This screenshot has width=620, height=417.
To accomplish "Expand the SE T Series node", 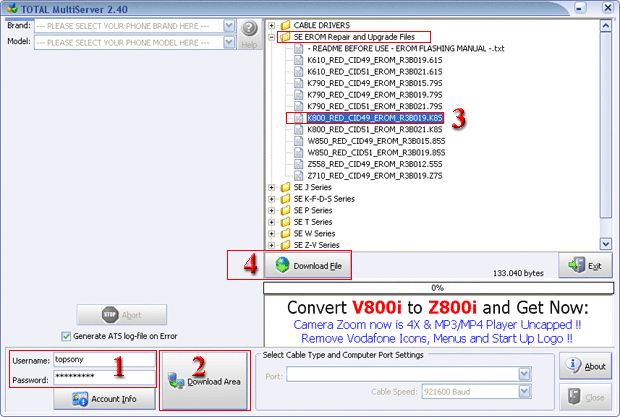I will [272, 223].
